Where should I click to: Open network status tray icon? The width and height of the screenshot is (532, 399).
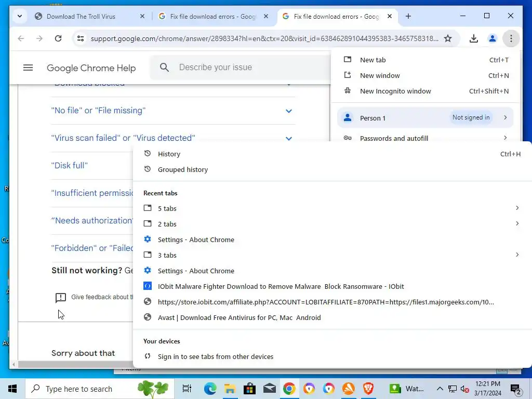click(453, 389)
